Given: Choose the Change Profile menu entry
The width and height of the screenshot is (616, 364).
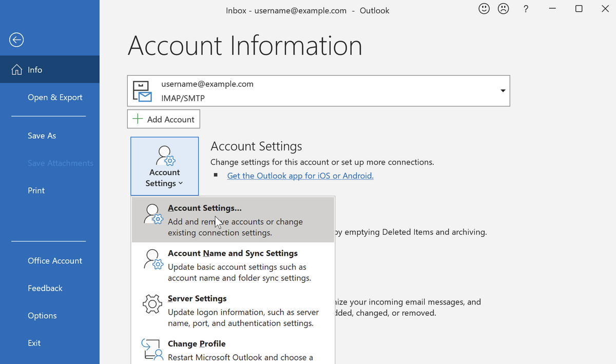Looking at the screenshot, I should [x=233, y=349].
